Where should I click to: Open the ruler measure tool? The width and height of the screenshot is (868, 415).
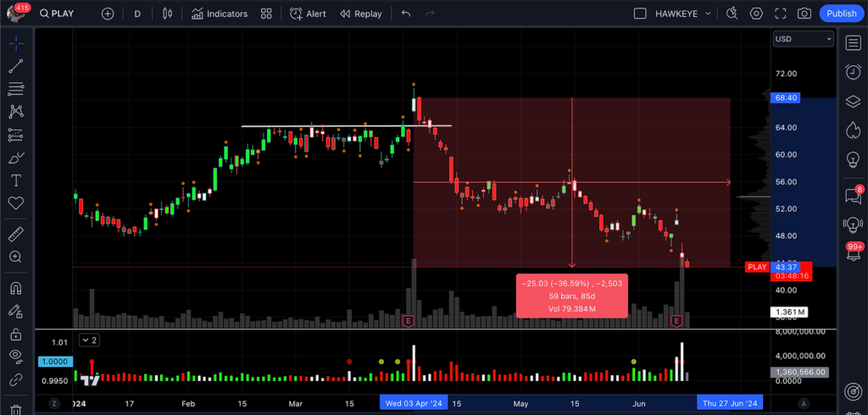(x=15, y=234)
